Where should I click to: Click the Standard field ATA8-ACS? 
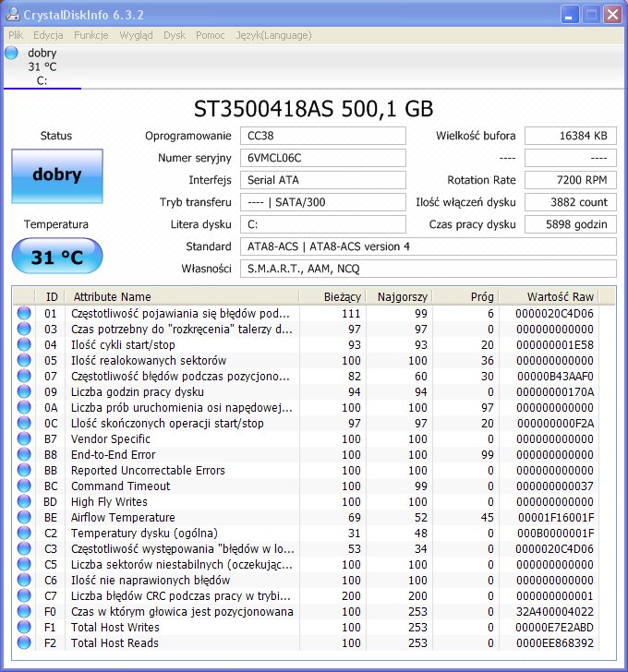pyautogui.click(x=429, y=246)
